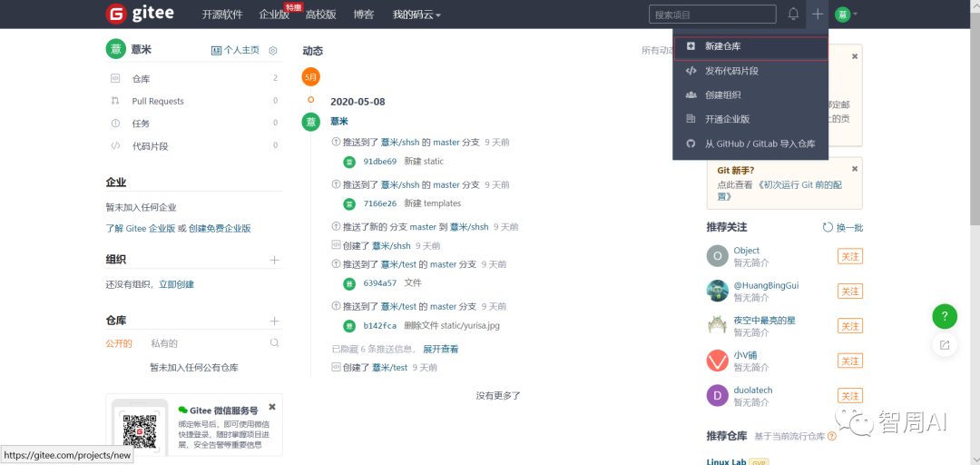The width and height of the screenshot is (980, 465).
Task: Click 代码片段 in the sidebar
Action: coord(194,146)
